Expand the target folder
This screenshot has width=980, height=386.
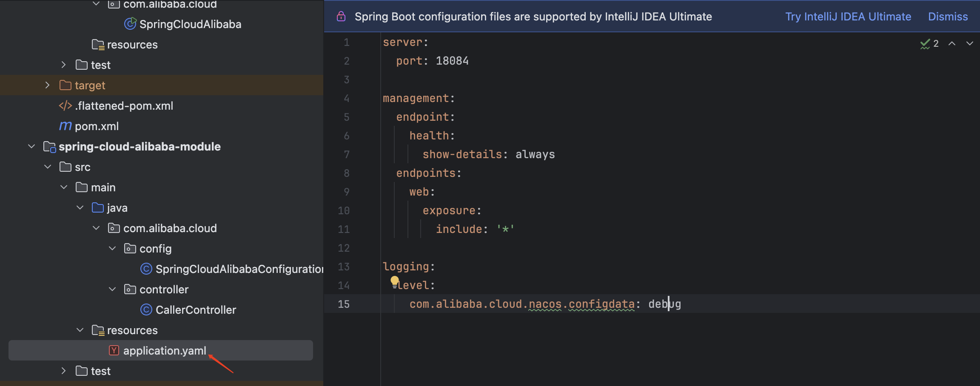click(47, 85)
